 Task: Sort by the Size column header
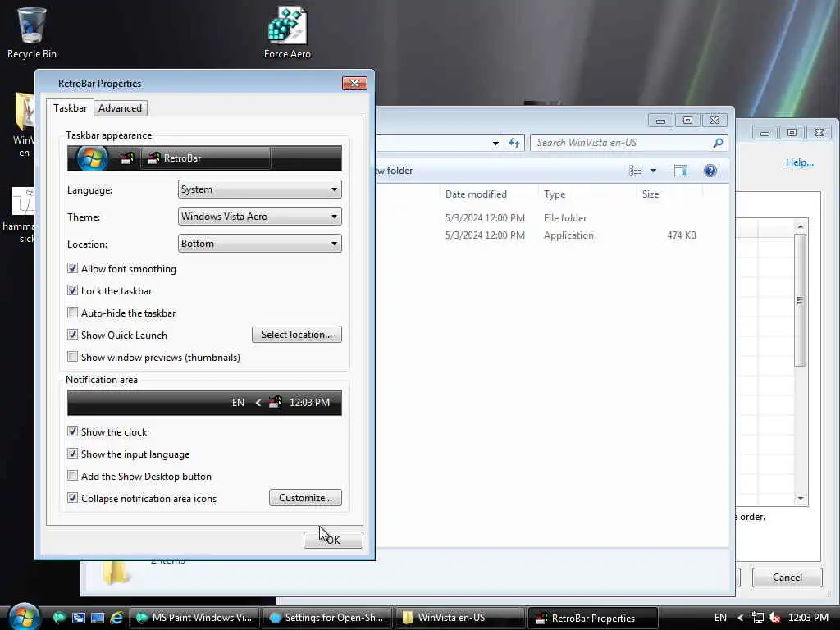tap(669, 194)
